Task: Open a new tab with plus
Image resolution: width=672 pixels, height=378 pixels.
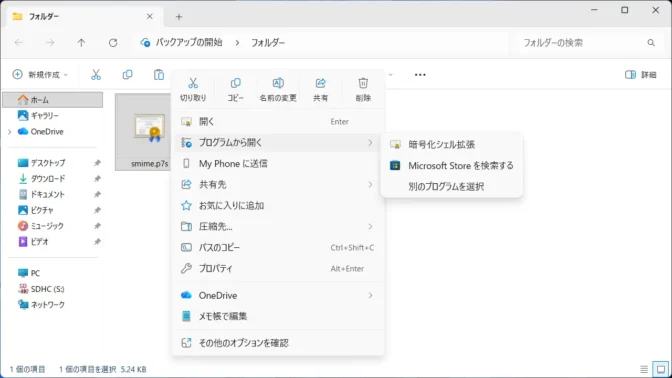Action: pos(179,17)
